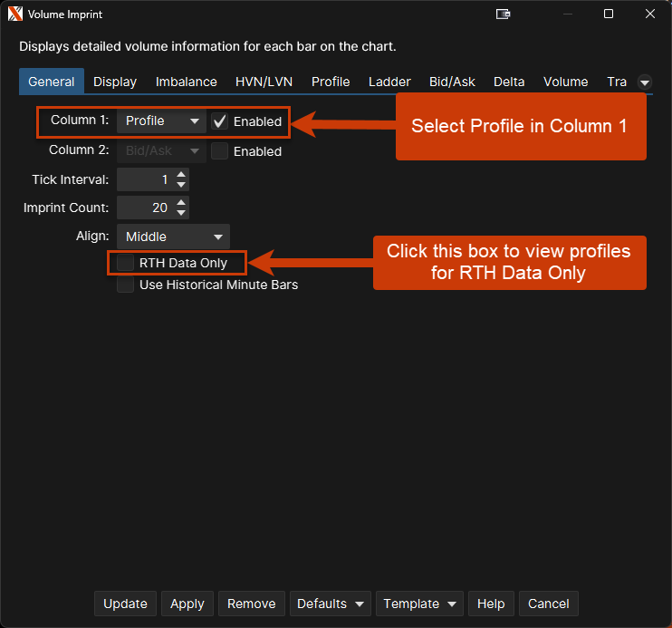Switch to the Imbalance tab
The image size is (672, 628).
186,82
